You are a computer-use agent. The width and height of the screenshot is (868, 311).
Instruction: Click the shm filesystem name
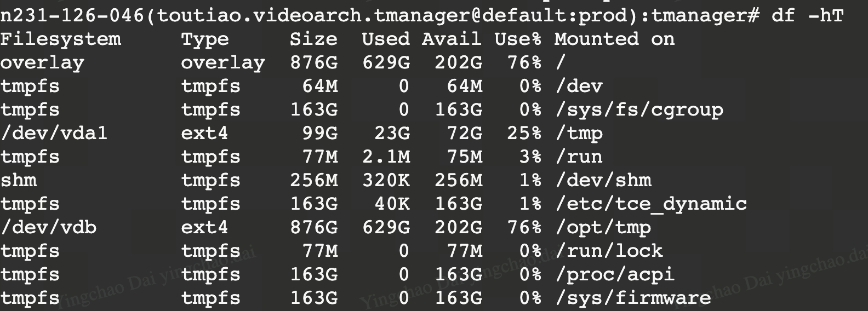tap(19, 180)
